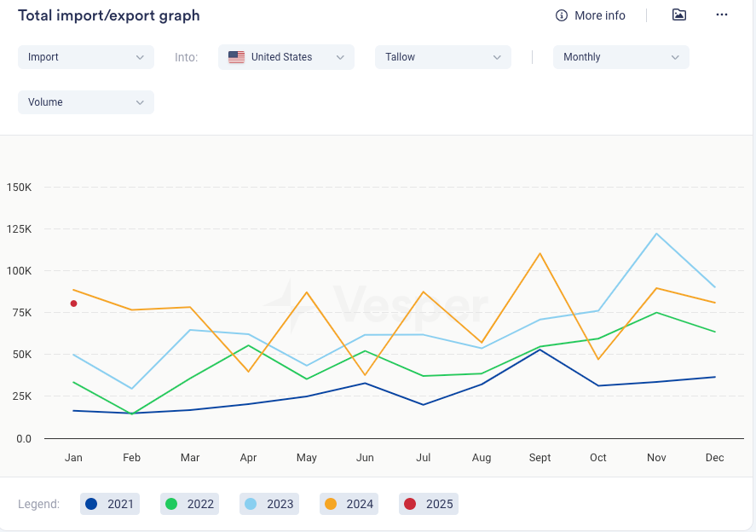This screenshot has width=756, height=532.
Task: Toggle the 2024 series in legend
Action: coord(349,504)
